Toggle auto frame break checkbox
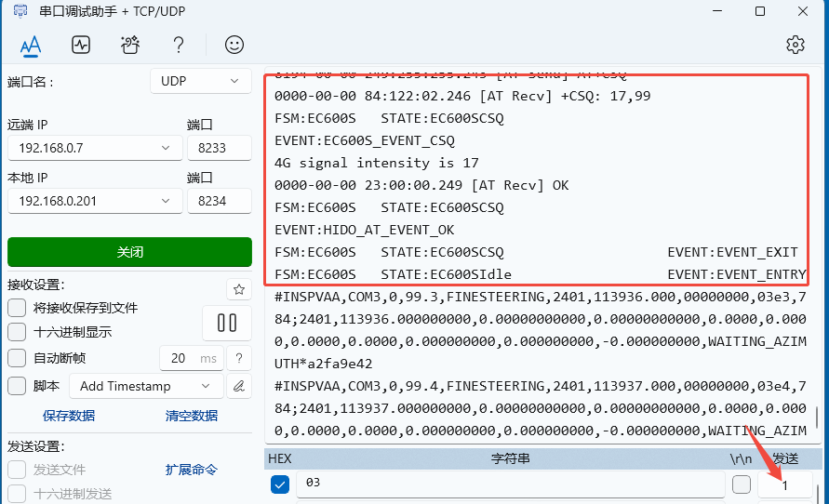The width and height of the screenshot is (829, 504). [x=17, y=358]
